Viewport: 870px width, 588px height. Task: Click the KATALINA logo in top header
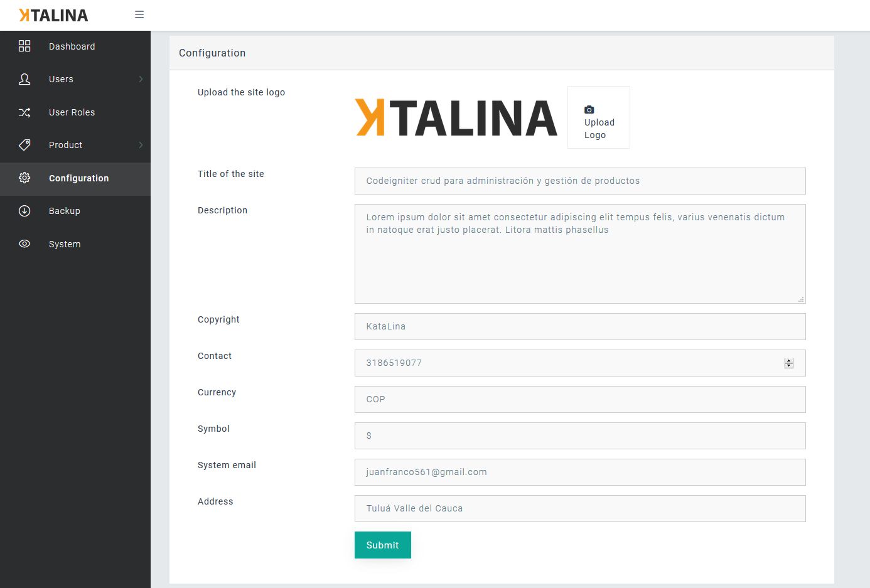(x=53, y=15)
